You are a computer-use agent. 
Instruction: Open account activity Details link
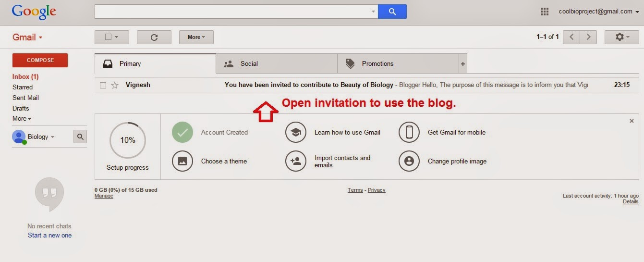tap(631, 201)
